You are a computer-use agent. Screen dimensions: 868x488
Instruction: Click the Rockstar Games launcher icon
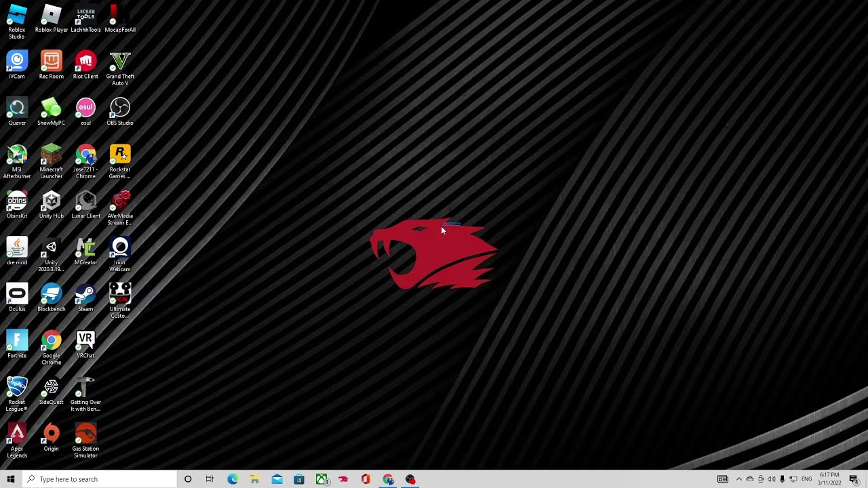pos(120,162)
